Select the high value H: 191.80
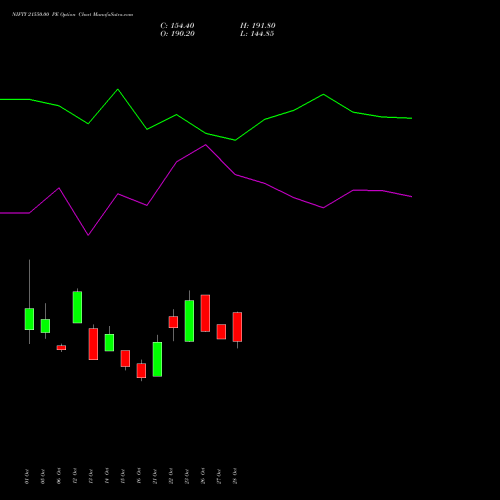 [x=258, y=26]
